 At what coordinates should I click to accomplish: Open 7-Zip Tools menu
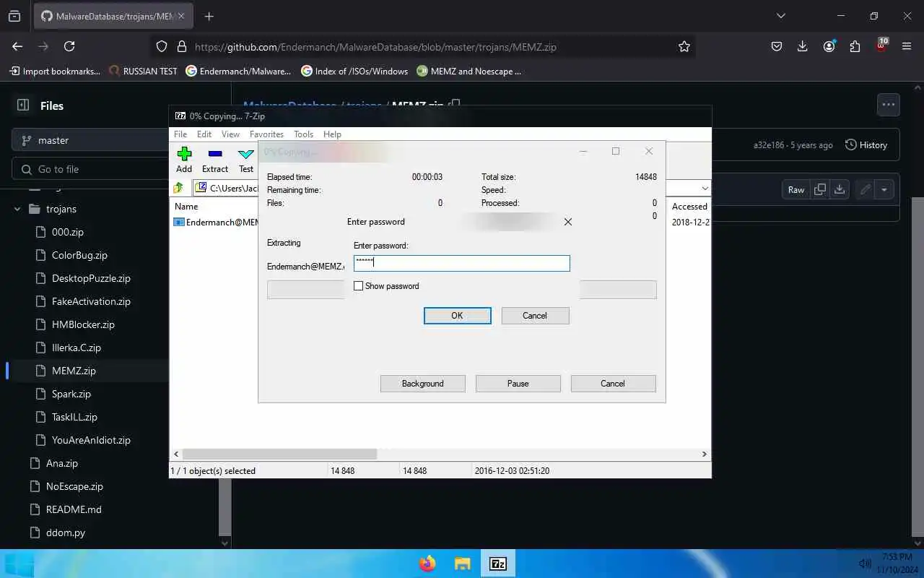tap(303, 134)
